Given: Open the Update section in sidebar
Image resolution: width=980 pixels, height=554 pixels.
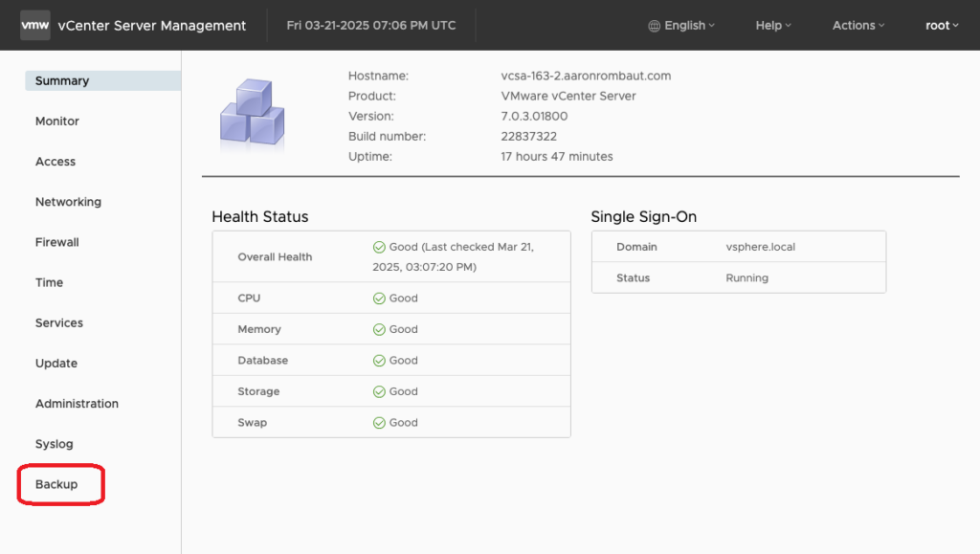Looking at the screenshot, I should coord(56,364).
